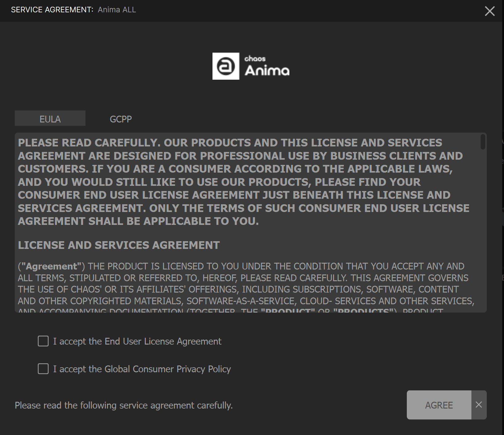
Task: Switch to the EULA tab
Action: click(50, 119)
